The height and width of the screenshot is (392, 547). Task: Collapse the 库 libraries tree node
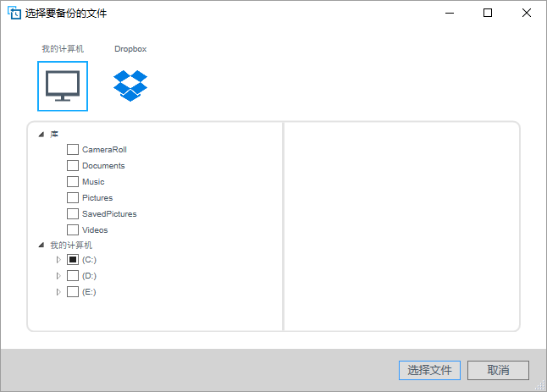tap(41, 135)
